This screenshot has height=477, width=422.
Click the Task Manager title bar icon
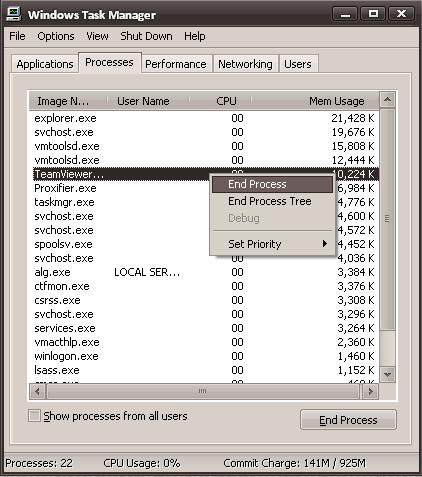(x=14, y=14)
